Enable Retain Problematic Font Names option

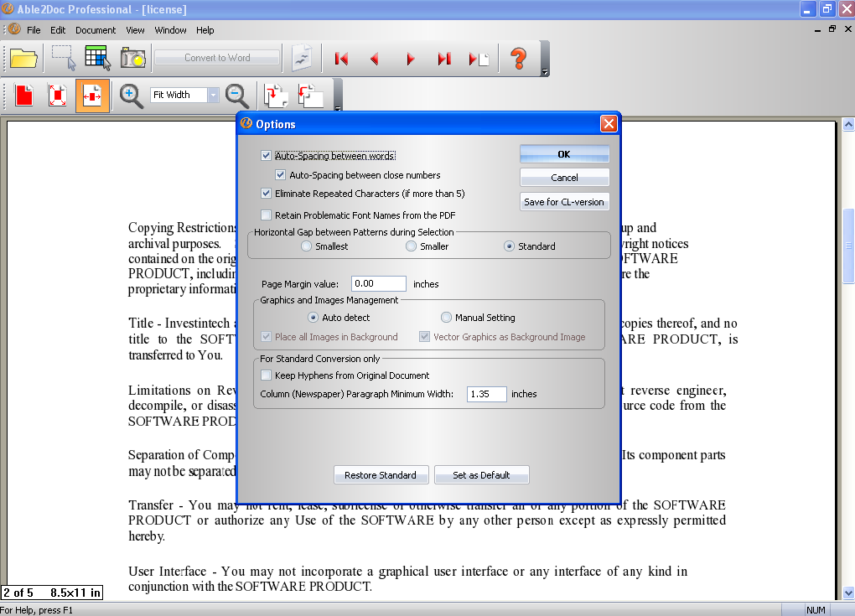(x=266, y=215)
